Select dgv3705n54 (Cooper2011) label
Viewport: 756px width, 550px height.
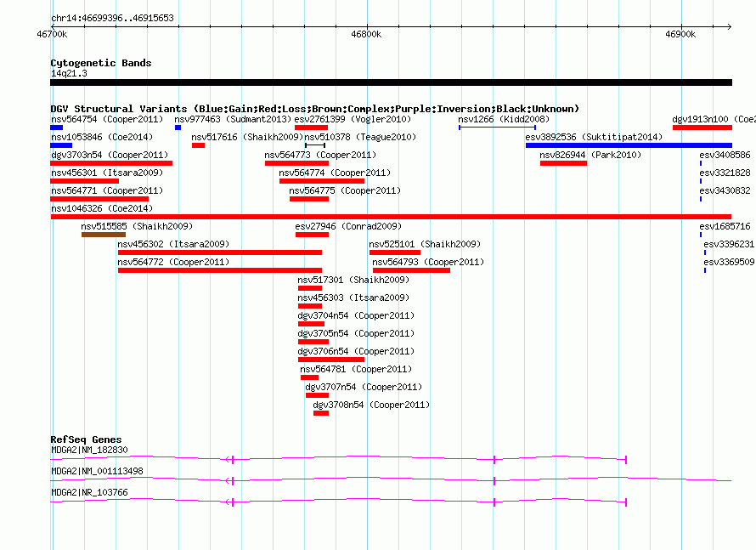point(356,333)
